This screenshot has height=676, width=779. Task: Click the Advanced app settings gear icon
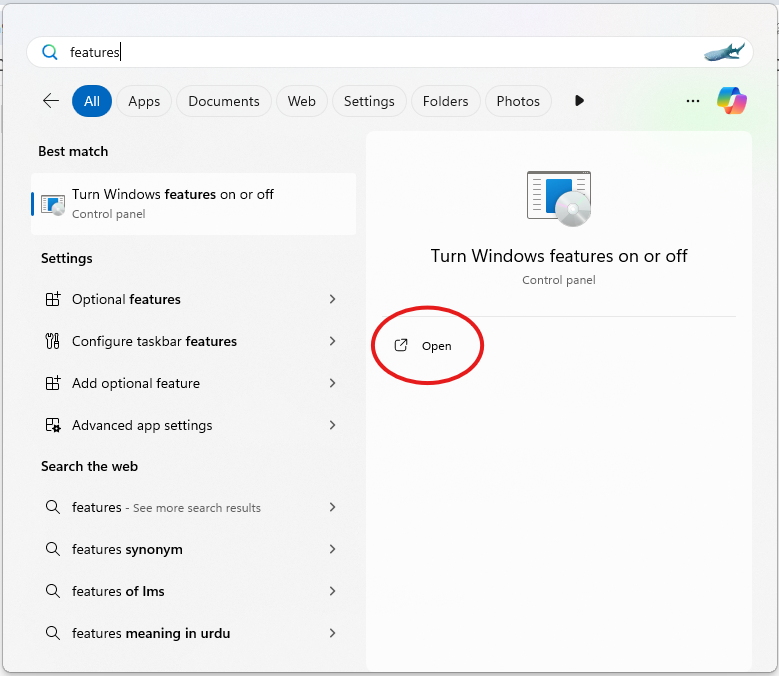53,425
